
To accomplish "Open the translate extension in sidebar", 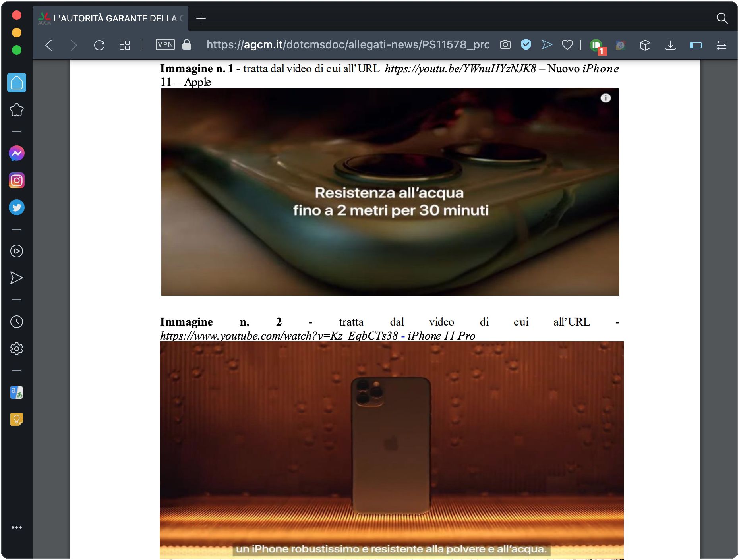I will tap(17, 392).
